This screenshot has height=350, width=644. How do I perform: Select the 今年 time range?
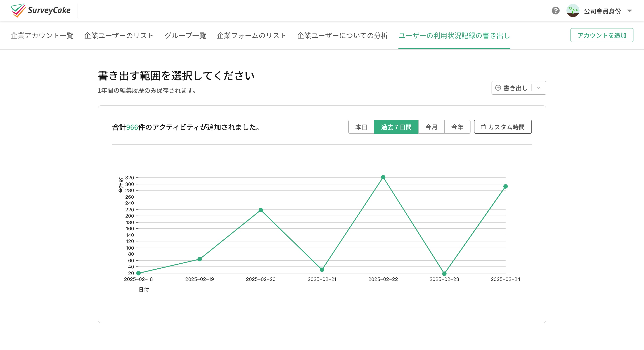457,127
